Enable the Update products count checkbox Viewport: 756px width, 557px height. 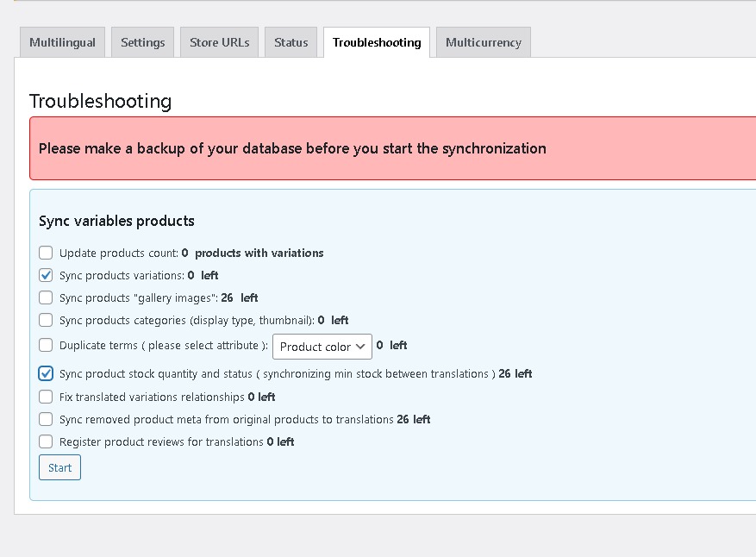tap(46, 253)
